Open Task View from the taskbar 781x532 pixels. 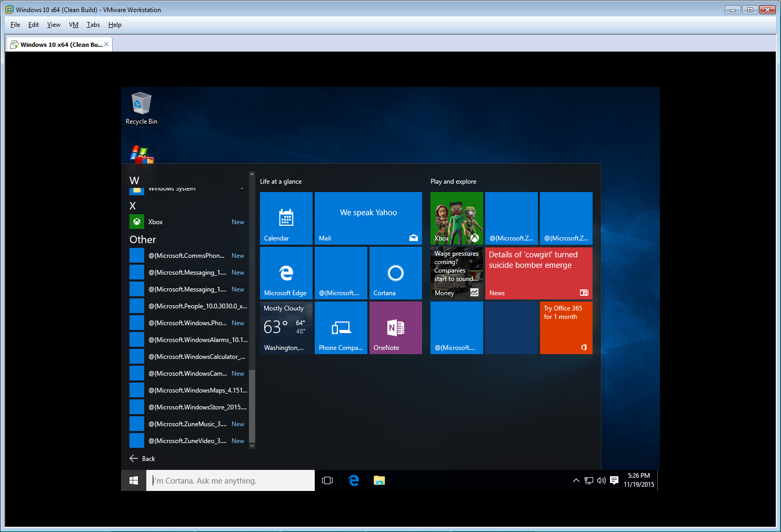(x=327, y=480)
